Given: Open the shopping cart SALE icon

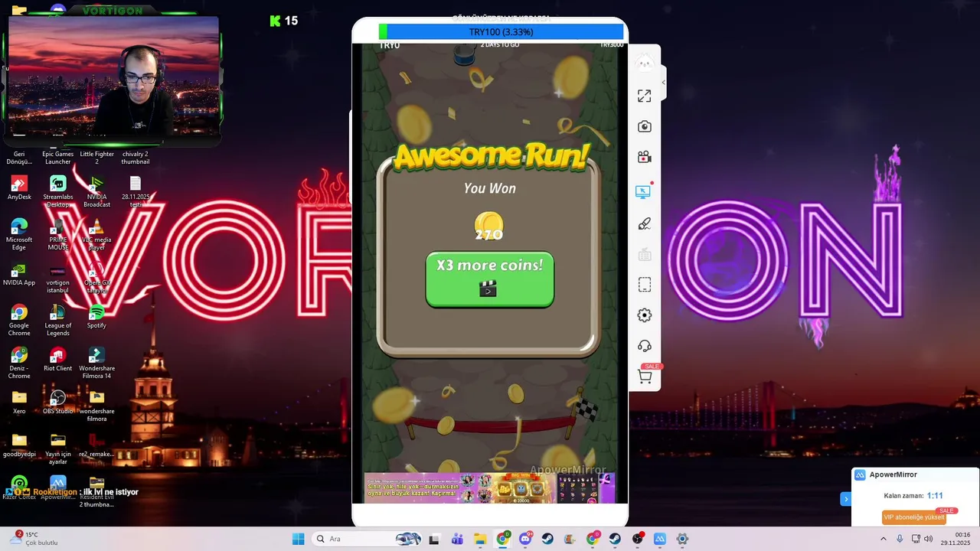Looking at the screenshot, I should point(645,375).
